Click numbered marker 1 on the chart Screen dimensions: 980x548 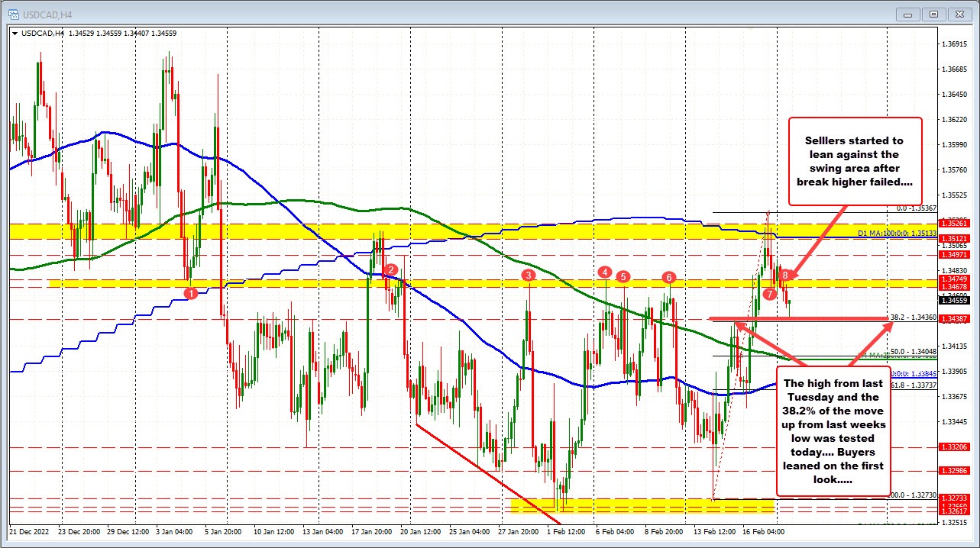tap(189, 292)
